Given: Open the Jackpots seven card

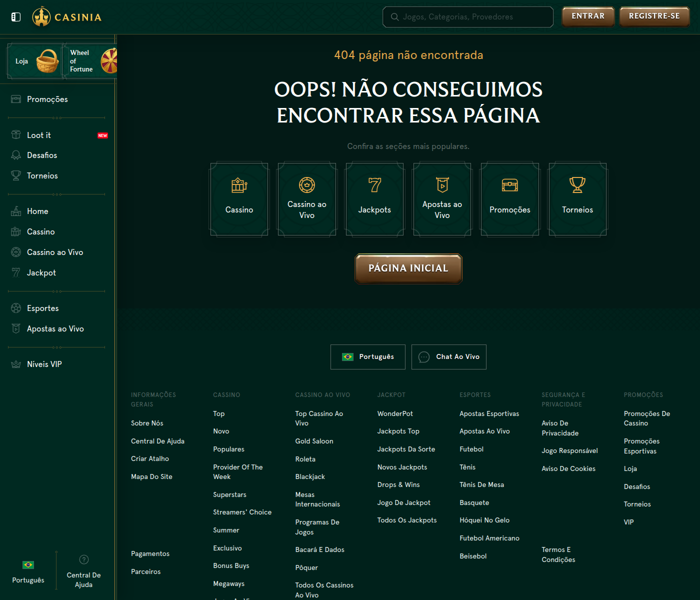Looking at the screenshot, I should [374, 199].
